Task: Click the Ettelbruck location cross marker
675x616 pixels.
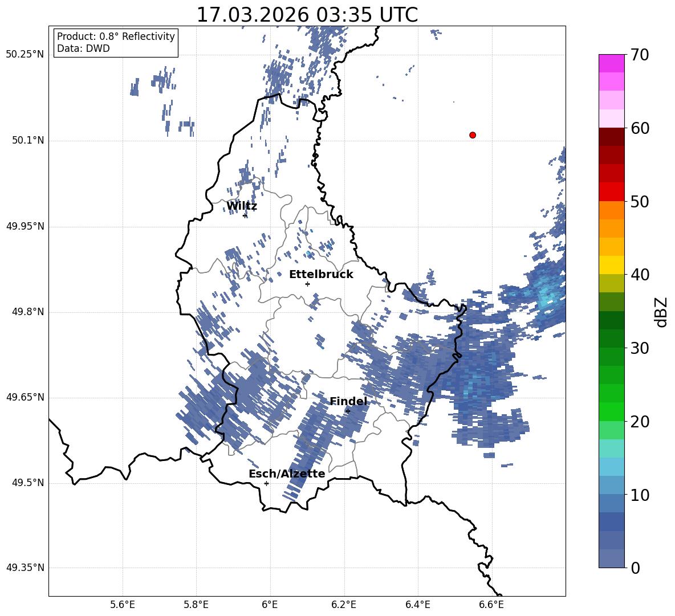Action: click(x=307, y=284)
